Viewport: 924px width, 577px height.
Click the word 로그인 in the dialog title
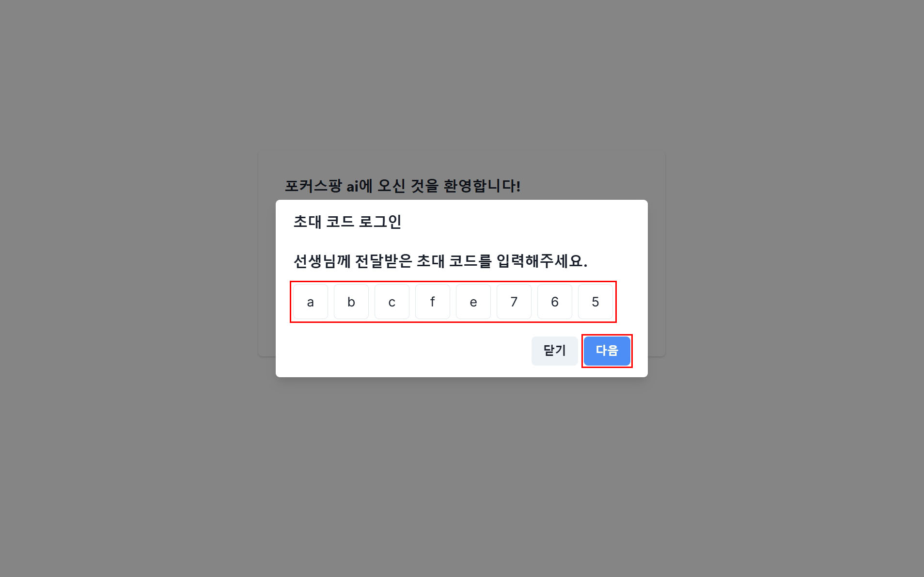[x=380, y=222]
